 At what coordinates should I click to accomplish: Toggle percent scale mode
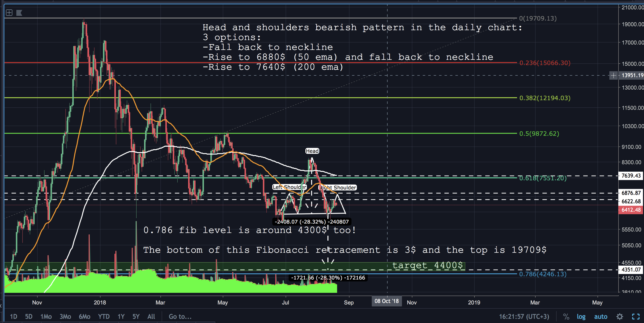tap(566, 317)
